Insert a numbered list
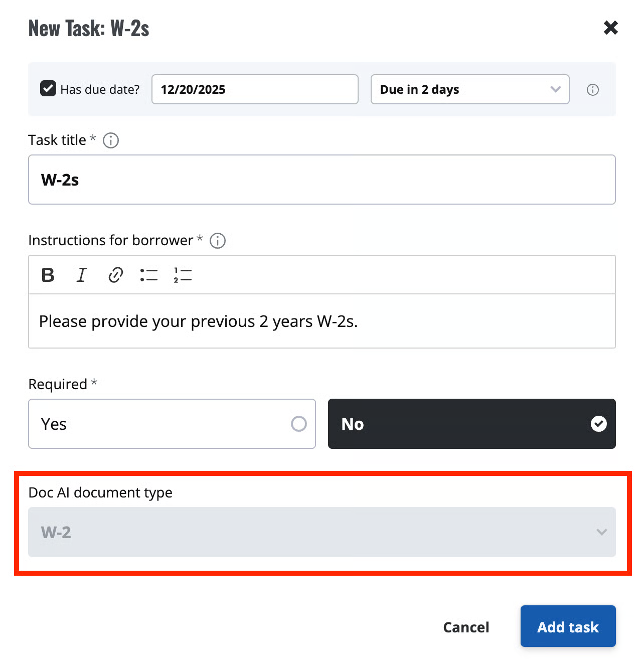Viewport: 644px width, 667px height. pos(183,275)
